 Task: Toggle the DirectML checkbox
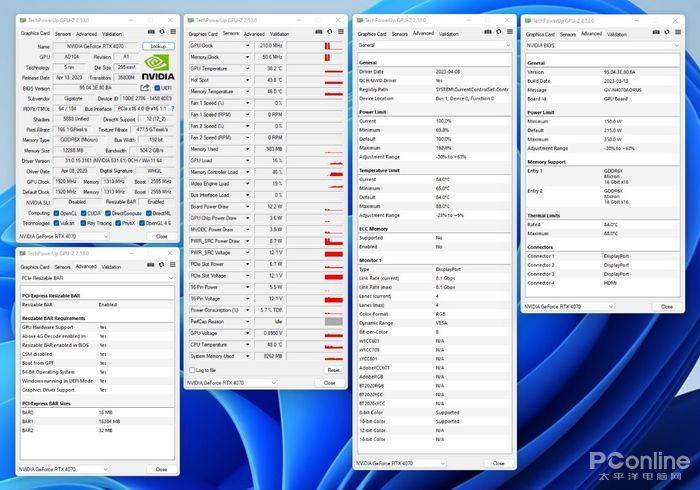149,213
